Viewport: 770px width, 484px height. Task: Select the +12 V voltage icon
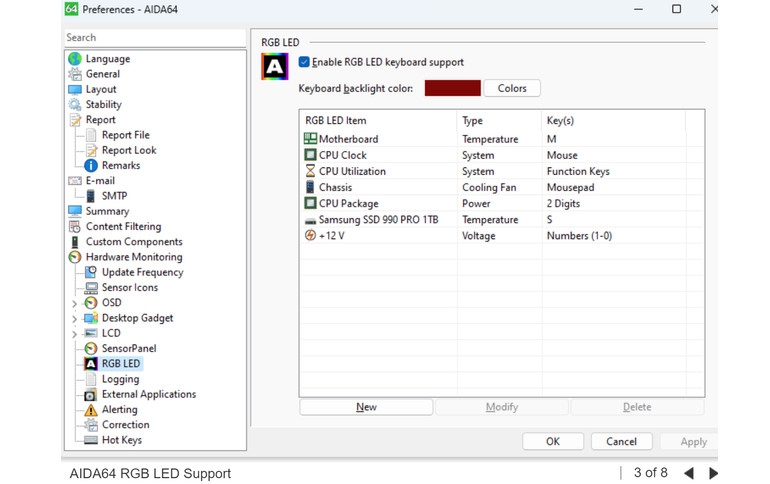pyautogui.click(x=310, y=236)
